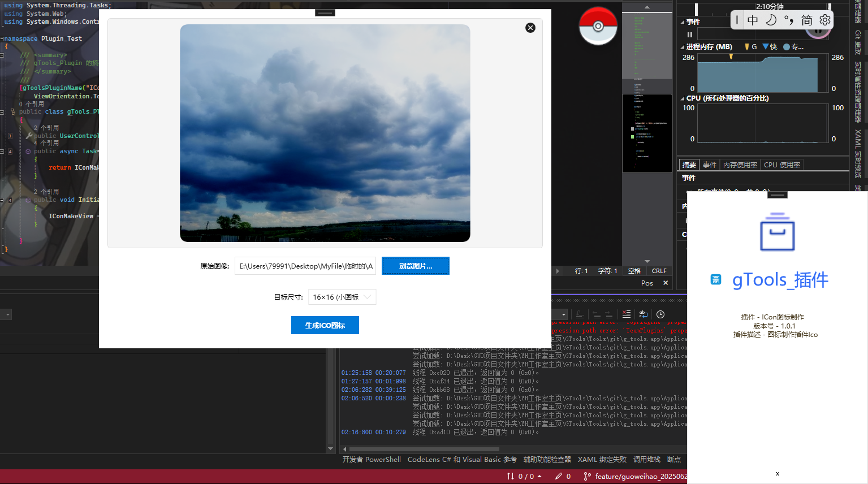Click the git branch icon in status bar
868x484 pixels.
[587, 477]
